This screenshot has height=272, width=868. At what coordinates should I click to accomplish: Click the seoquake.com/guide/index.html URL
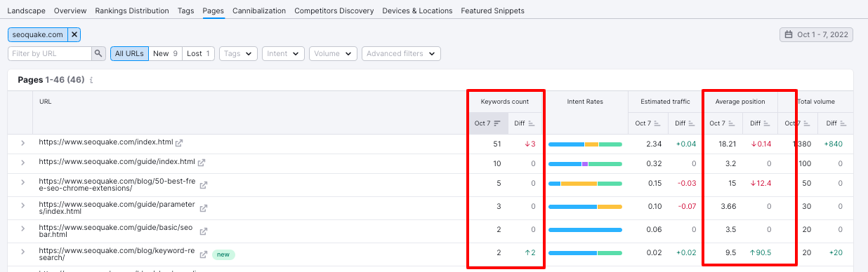point(117,162)
